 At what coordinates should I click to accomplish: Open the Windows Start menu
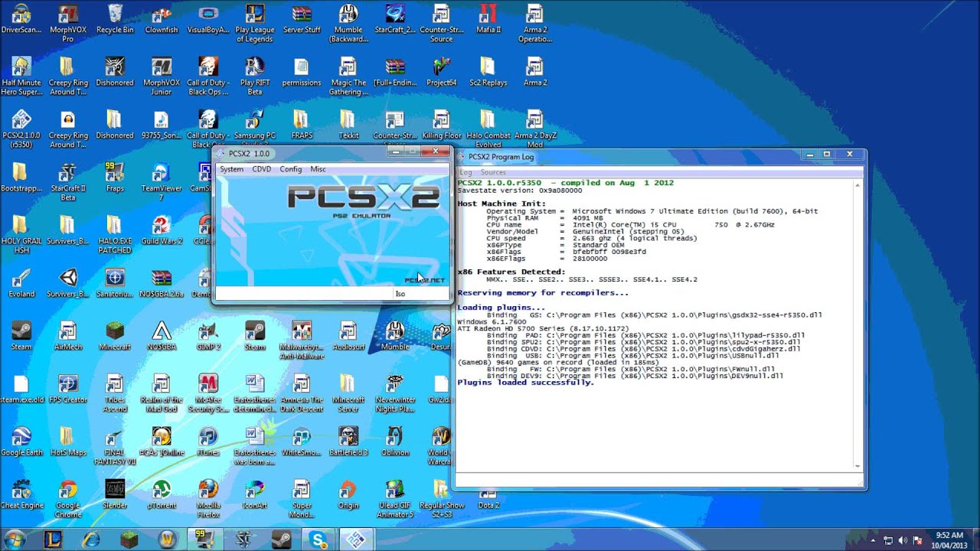click(15, 539)
